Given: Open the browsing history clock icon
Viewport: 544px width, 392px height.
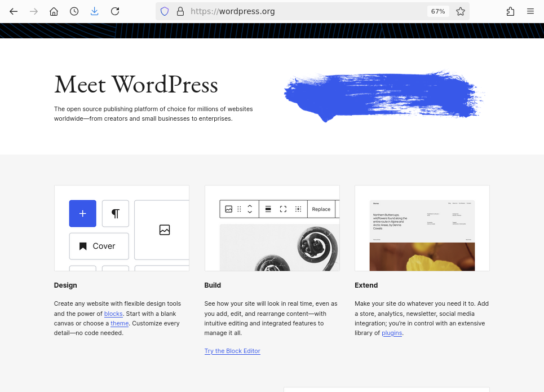Looking at the screenshot, I should click(x=74, y=11).
